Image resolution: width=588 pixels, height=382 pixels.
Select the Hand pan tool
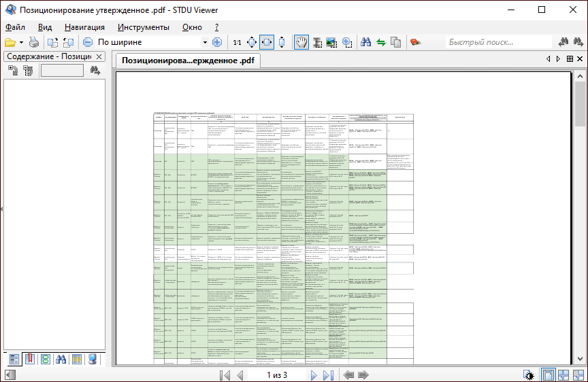point(301,42)
